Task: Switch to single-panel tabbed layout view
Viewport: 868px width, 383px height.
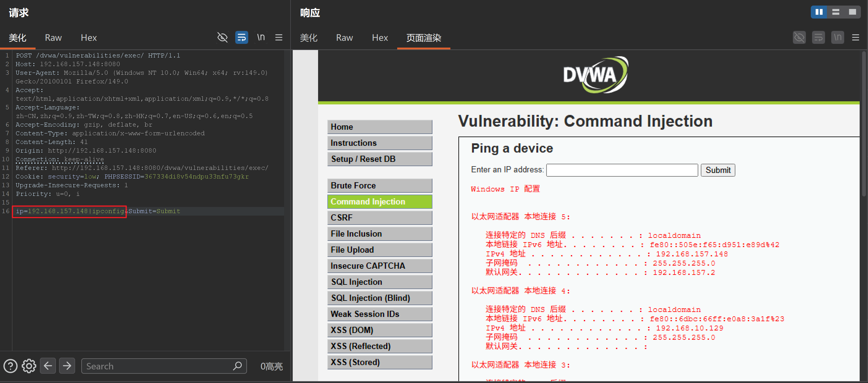Action: (x=852, y=12)
